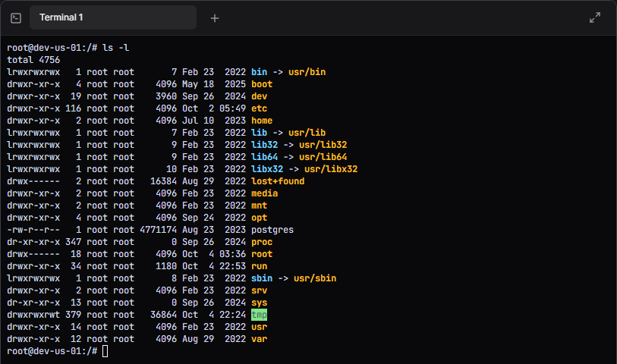Click the 'sys' directory name

tap(259, 303)
